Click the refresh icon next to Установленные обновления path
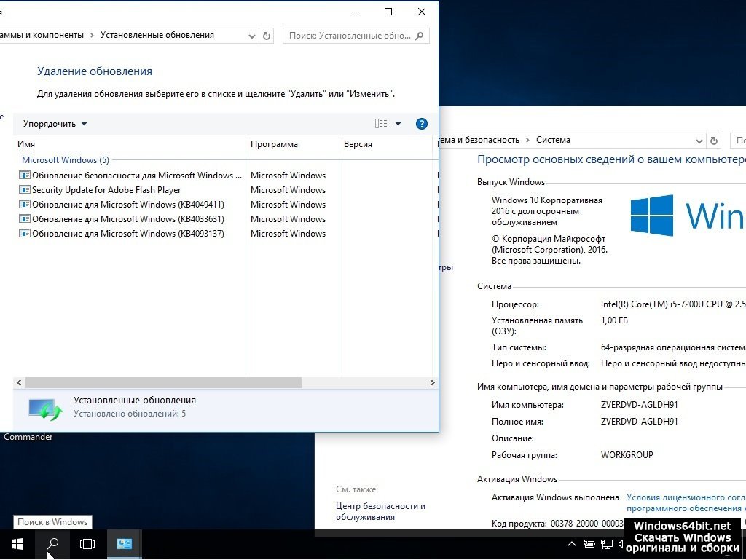746x560 pixels. (x=267, y=35)
